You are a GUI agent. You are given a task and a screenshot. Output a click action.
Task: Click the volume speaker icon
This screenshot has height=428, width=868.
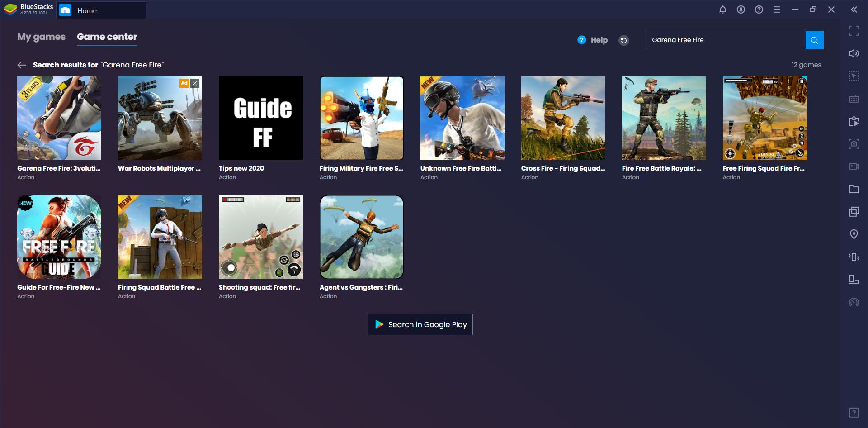pyautogui.click(x=854, y=53)
